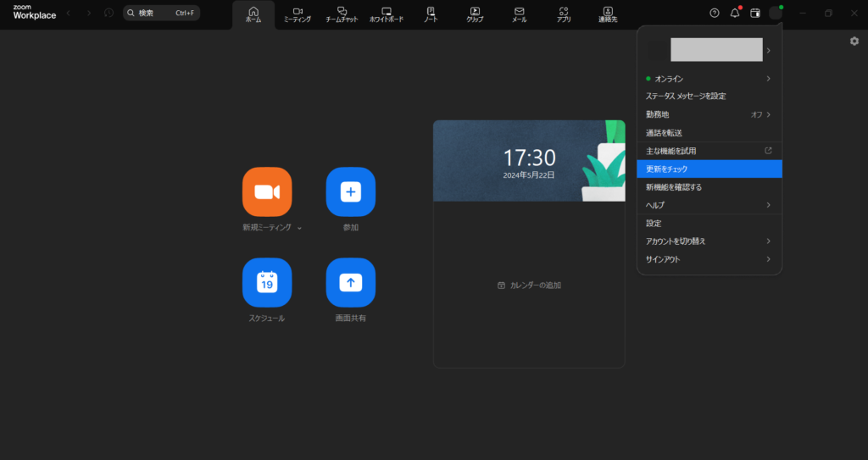Click the blue Join (参加) plus icon
868x460 pixels.
pos(350,191)
